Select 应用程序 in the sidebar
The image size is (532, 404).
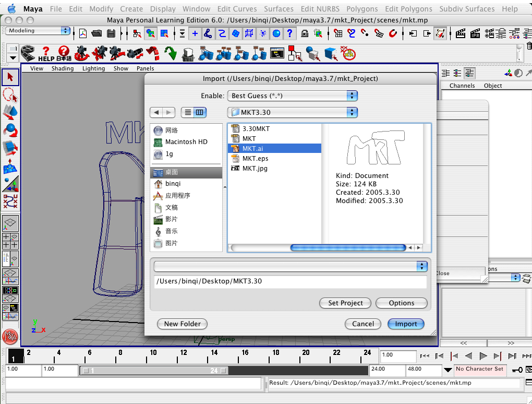(186, 196)
